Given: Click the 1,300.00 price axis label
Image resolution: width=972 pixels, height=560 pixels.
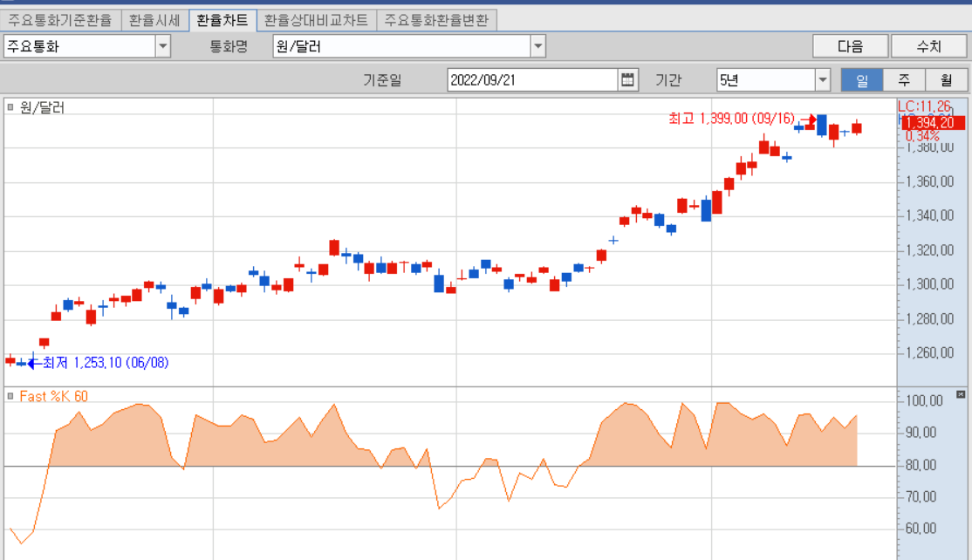Looking at the screenshot, I should pos(930,284).
